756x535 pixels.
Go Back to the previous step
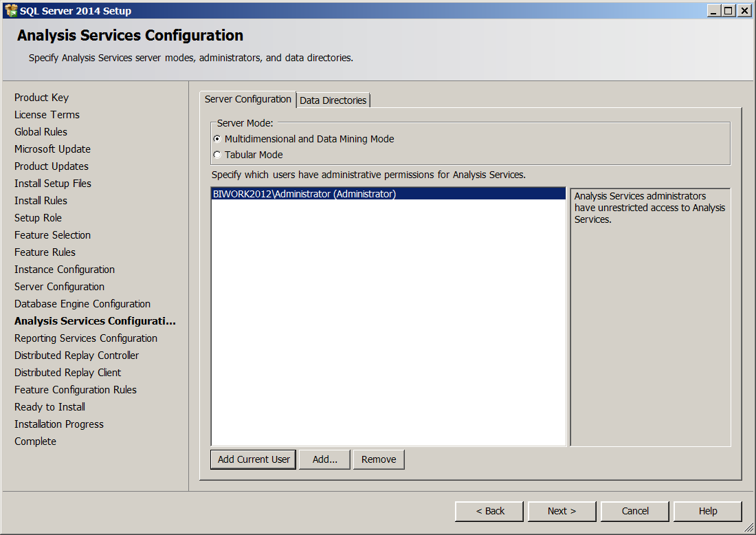(489, 511)
